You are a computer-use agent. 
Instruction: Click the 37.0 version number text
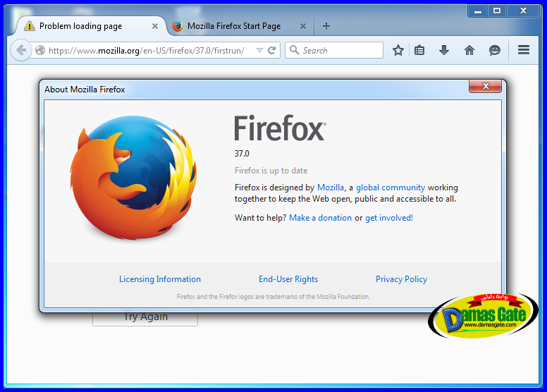[x=242, y=154]
